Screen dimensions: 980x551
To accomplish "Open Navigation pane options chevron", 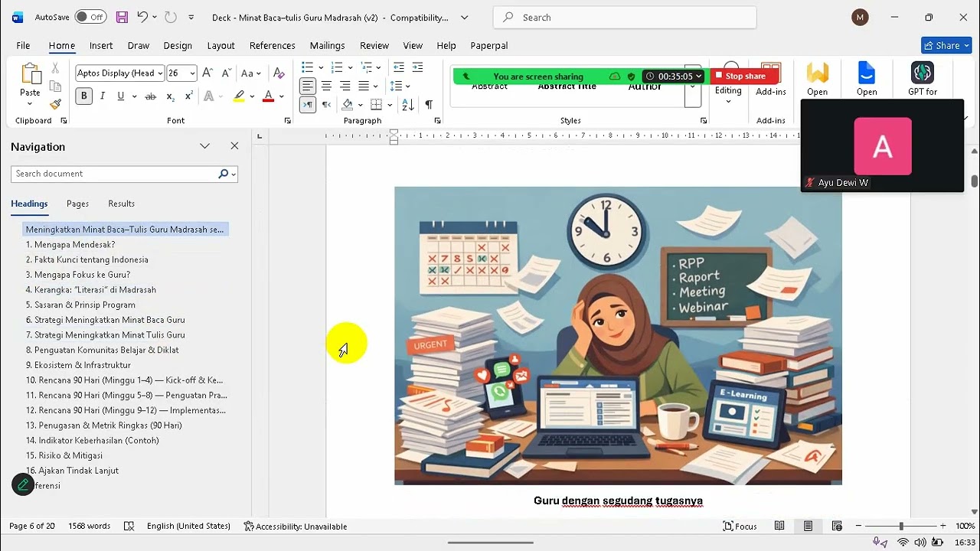I will [204, 146].
